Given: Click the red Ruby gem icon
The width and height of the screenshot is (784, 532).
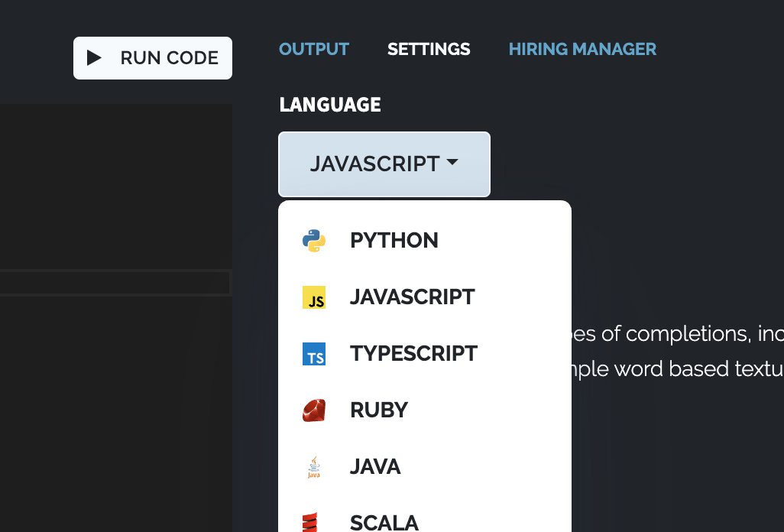Looking at the screenshot, I should [x=314, y=410].
